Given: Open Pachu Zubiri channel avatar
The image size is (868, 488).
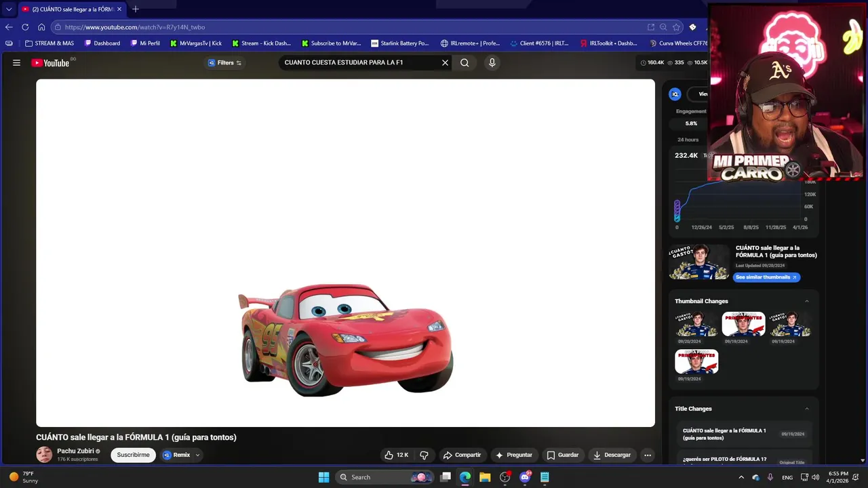Looking at the screenshot, I should click(x=44, y=455).
